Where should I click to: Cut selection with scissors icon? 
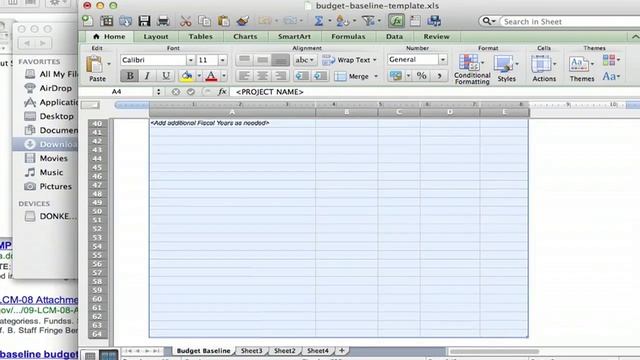(185, 21)
